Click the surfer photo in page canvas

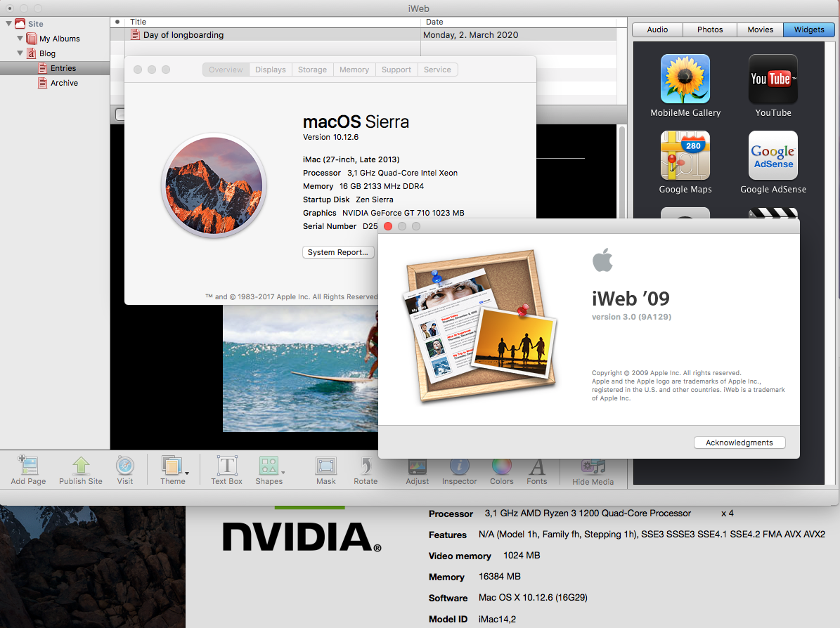[x=301, y=369]
